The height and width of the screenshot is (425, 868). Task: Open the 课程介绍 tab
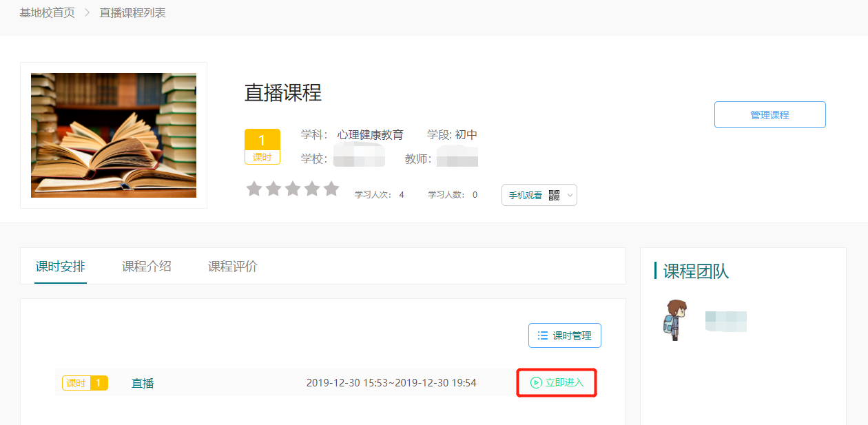tap(147, 267)
